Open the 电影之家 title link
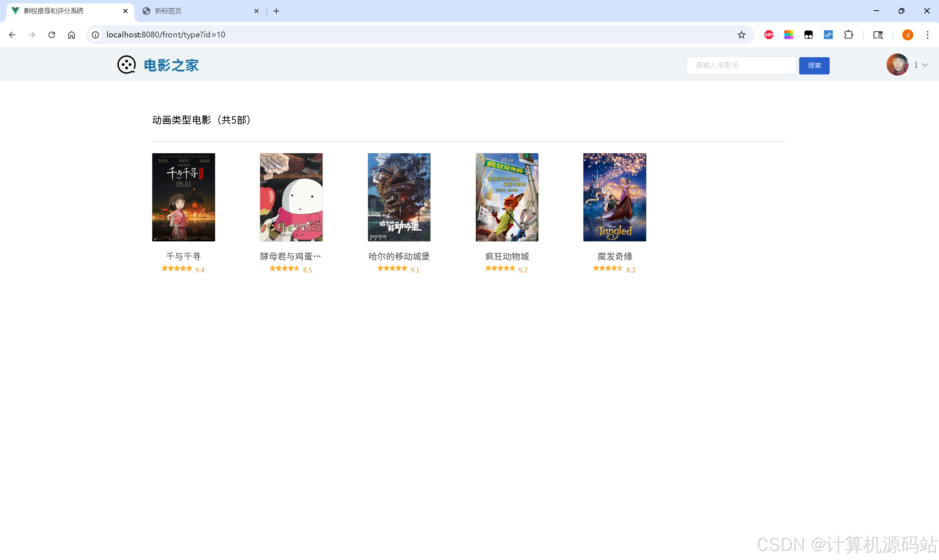 [x=171, y=65]
